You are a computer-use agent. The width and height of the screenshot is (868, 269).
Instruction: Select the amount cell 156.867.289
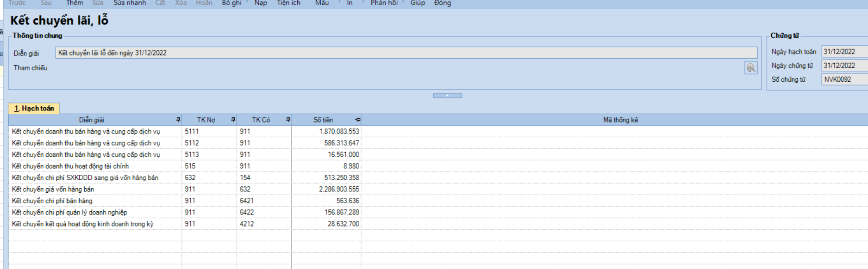click(326, 212)
